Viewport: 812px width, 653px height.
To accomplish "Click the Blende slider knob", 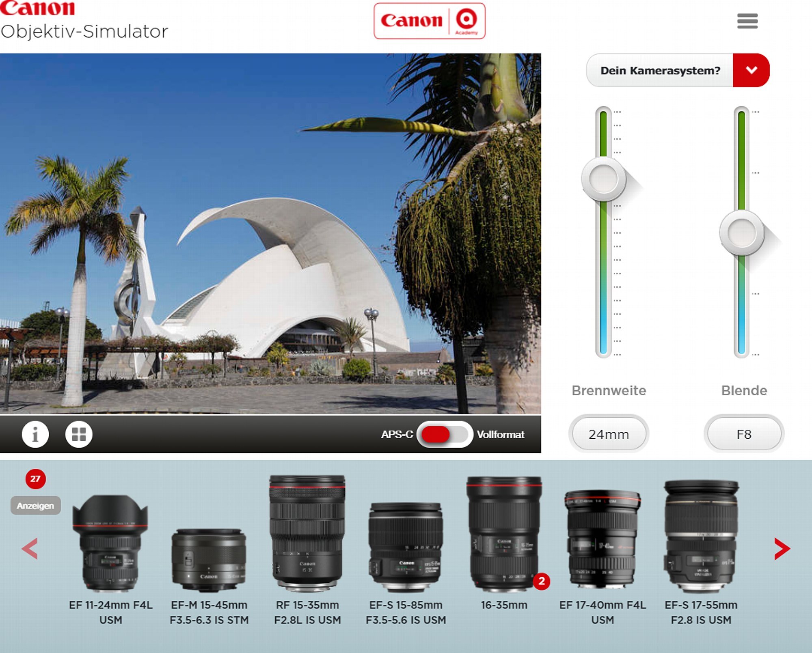I will 742,233.
